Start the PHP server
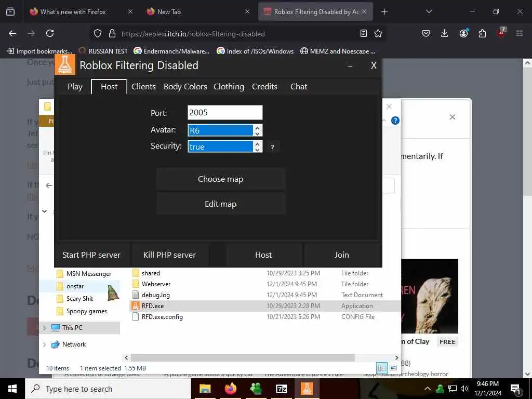 [x=91, y=255]
